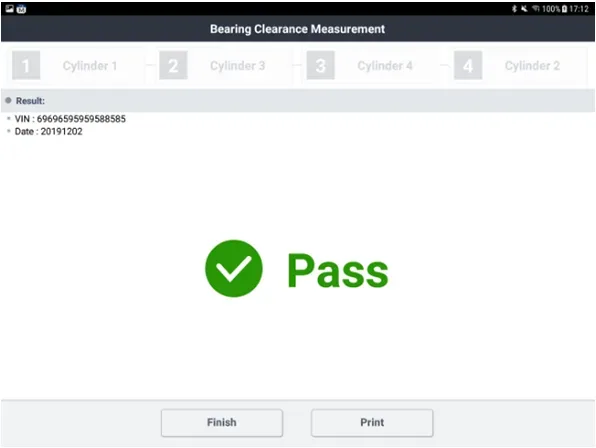Viewport: 596px width, 448px height.
Task: Select the step 4 number box
Action: (x=468, y=65)
